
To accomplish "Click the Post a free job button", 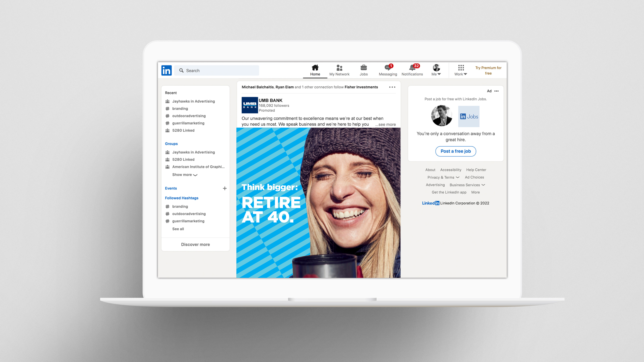I will pos(455,151).
